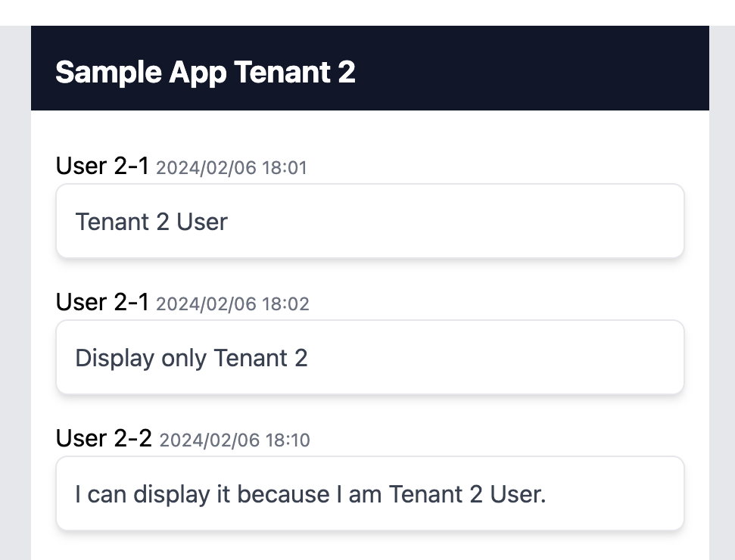Click empty dark header area right of title

(530, 68)
